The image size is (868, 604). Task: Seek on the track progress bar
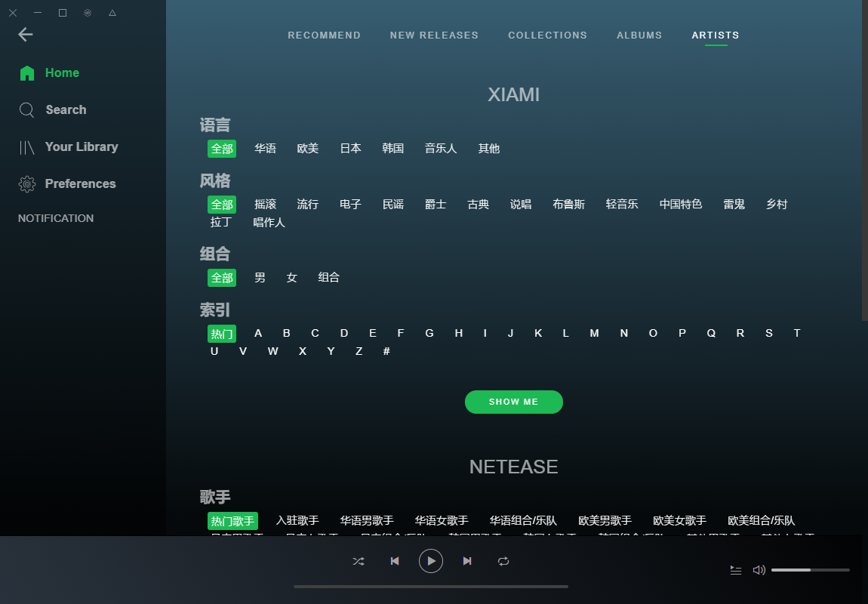tap(431, 587)
